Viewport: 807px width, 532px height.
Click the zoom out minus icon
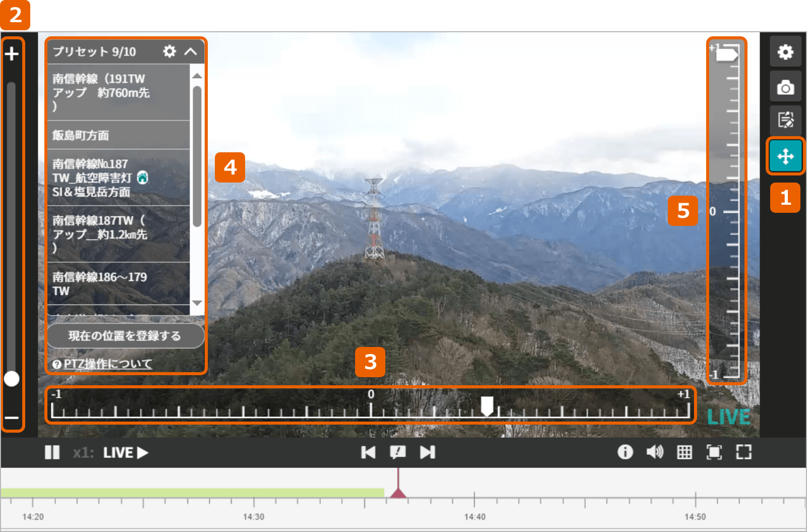12,418
